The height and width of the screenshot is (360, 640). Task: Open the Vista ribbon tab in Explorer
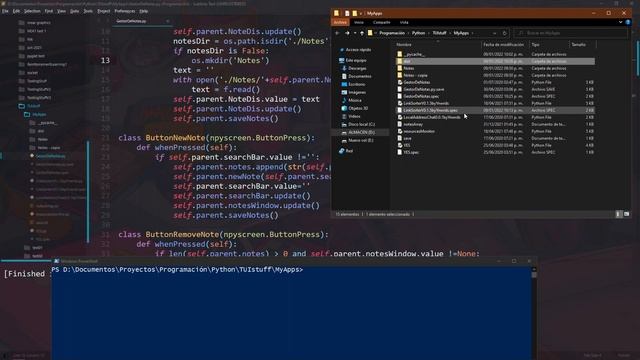coord(404,22)
